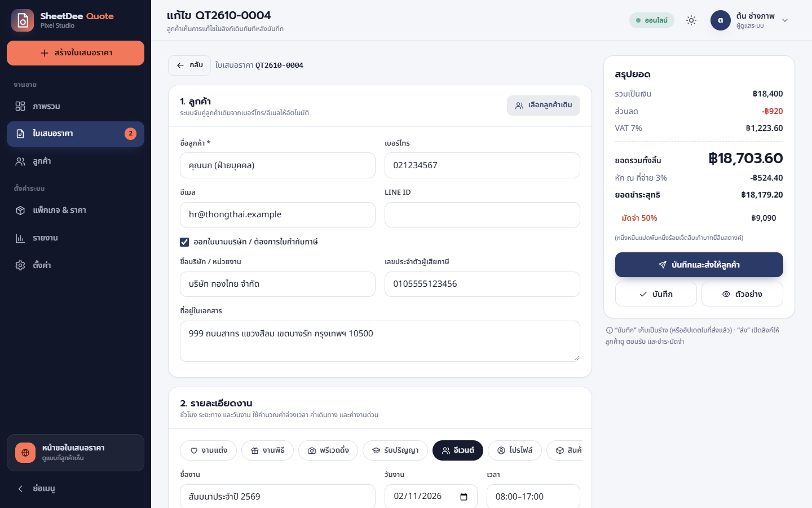Image resolution: width=812 pixels, height=508 pixels.
Task: Open ภาพรวม dashboard from the sidebar
Action: pos(76,106)
